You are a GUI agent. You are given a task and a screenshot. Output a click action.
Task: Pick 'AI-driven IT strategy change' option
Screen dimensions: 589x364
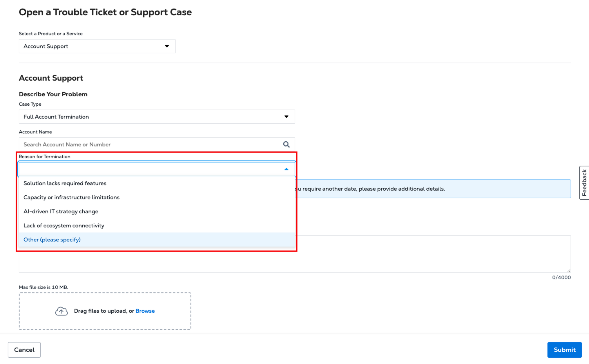[61, 211]
